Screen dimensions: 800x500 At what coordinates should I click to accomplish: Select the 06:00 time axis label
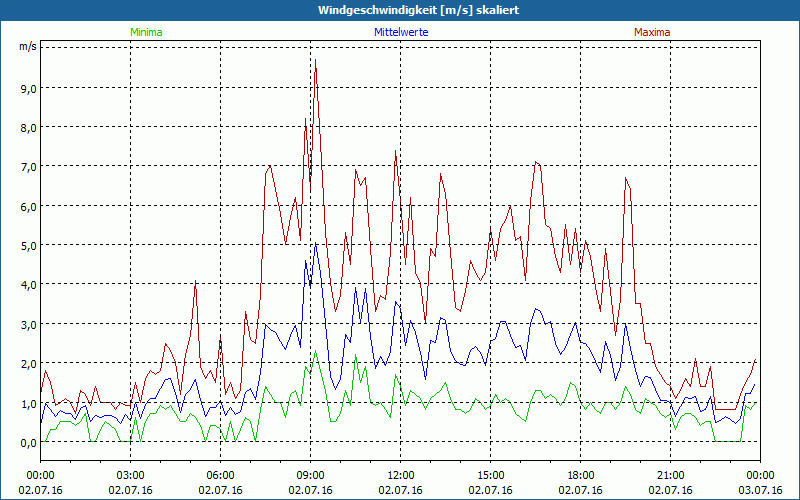[x=221, y=475]
